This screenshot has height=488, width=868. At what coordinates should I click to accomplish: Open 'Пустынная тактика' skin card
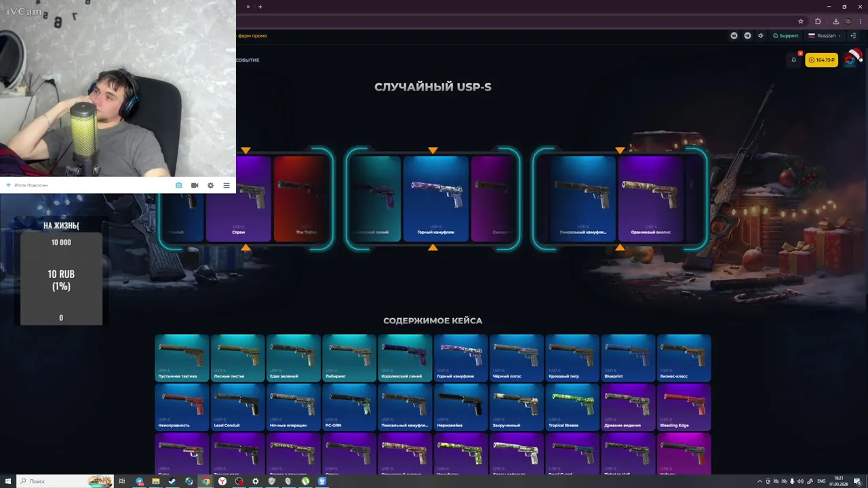point(182,358)
